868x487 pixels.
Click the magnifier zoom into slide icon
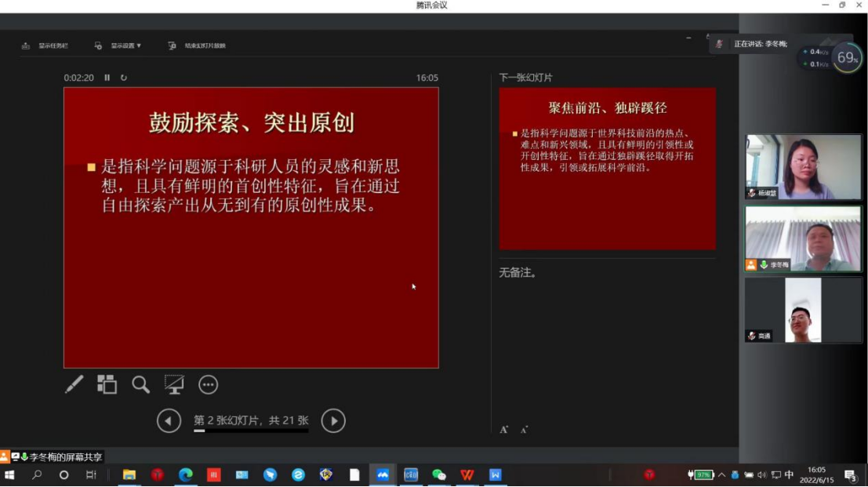coord(140,384)
